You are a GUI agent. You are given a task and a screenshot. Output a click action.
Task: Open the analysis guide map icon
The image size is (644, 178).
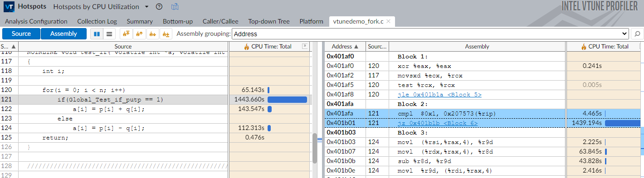pos(175,7)
